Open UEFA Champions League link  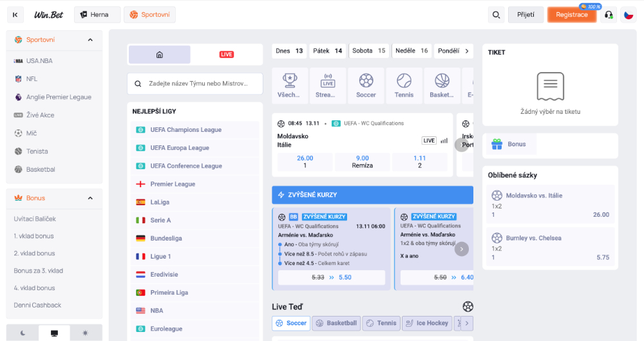point(185,130)
